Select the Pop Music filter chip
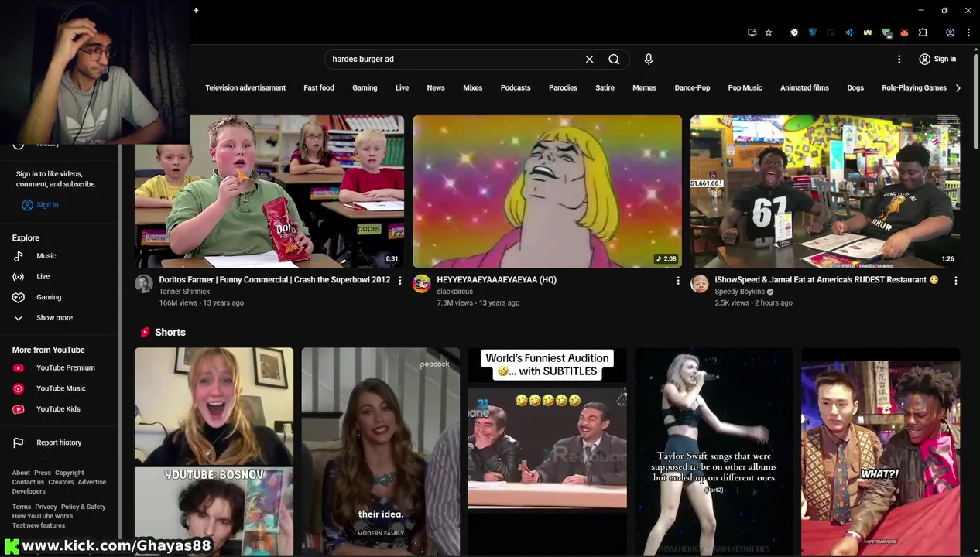This screenshot has height=557, width=980. 745,88
